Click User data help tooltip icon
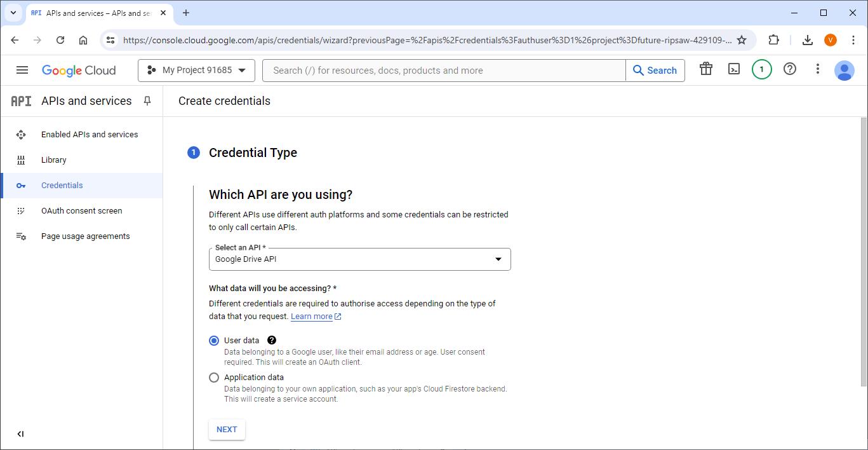 [x=272, y=340]
